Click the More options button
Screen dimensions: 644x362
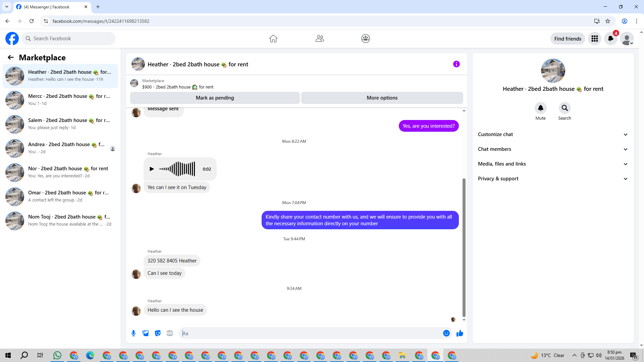click(x=382, y=98)
